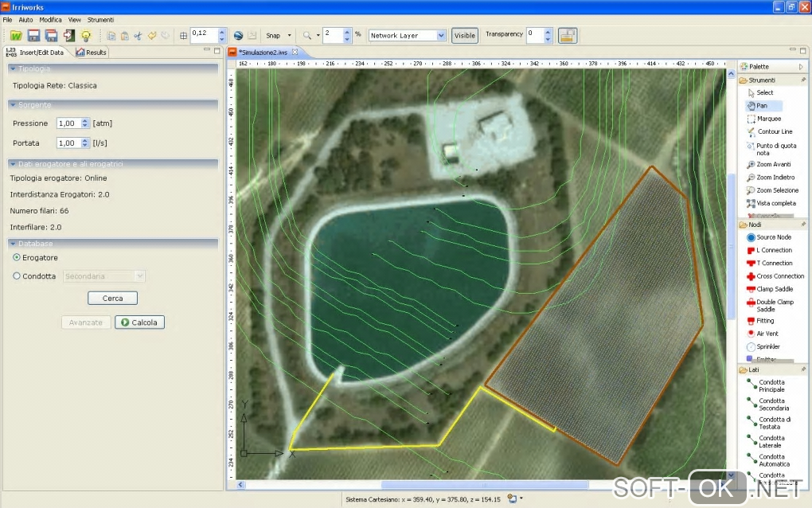Open the Strumenti menu
Screen dimensions: 812x508
click(x=100, y=20)
